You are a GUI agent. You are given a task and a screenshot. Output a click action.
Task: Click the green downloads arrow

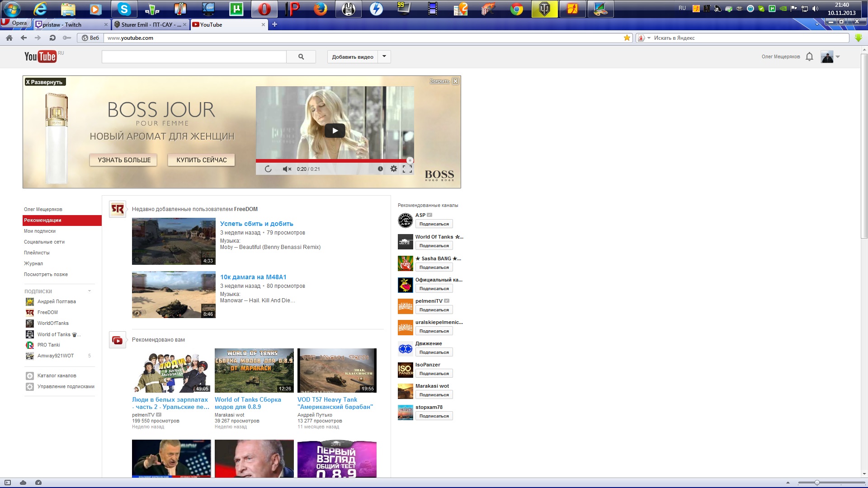859,38
